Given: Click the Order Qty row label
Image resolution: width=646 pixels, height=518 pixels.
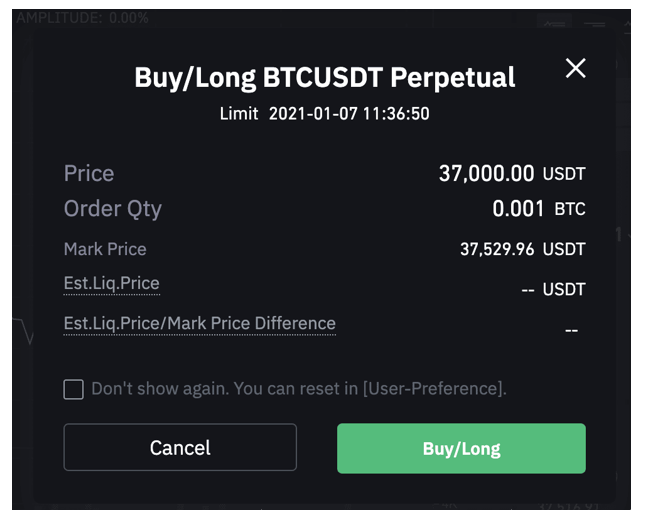Looking at the screenshot, I should [x=112, y=209].
